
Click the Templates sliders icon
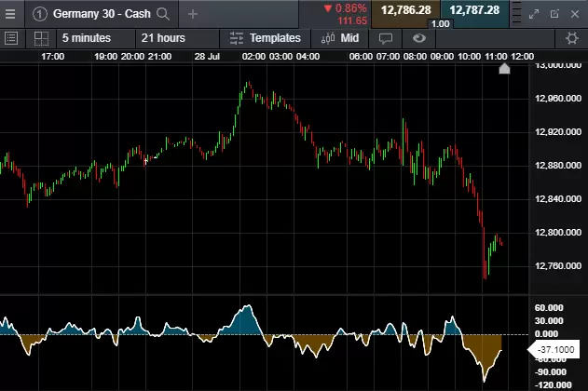pos(236,38)
